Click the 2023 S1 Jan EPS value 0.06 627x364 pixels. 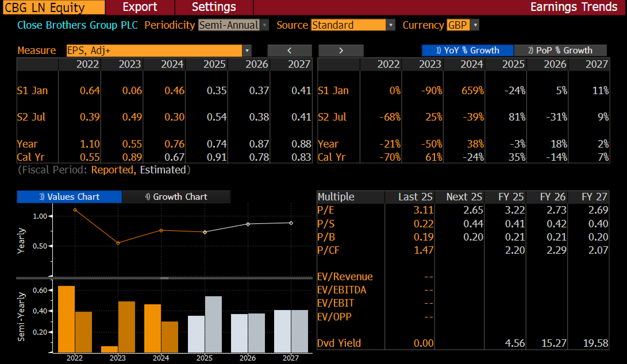[x=132, y=91]
